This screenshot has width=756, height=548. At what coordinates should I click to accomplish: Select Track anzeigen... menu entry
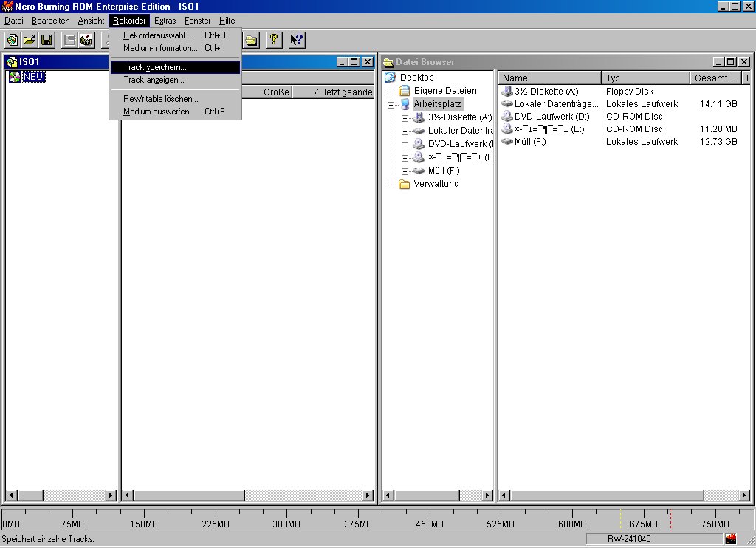pos(175,80)
